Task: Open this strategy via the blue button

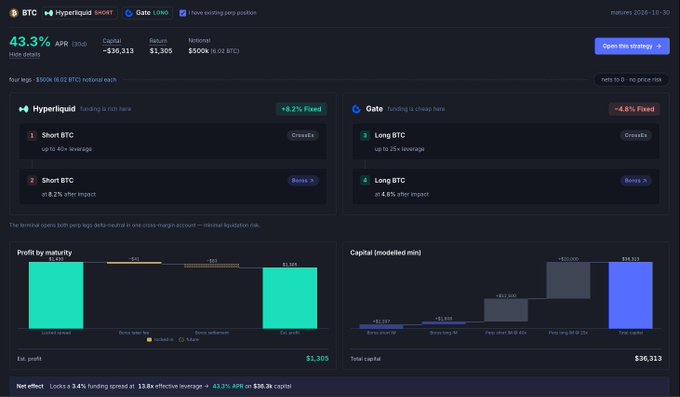Action: [632, 46]
